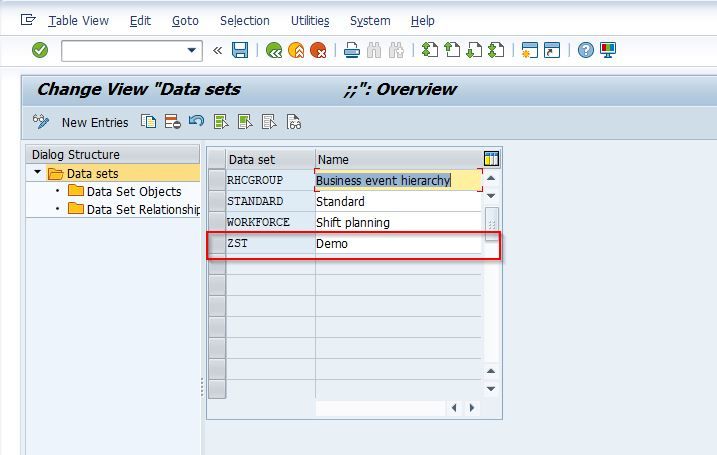This screenshot has width=717, height=455.
Task: Save with the floppy disk icon
Action: coord(240,50)
